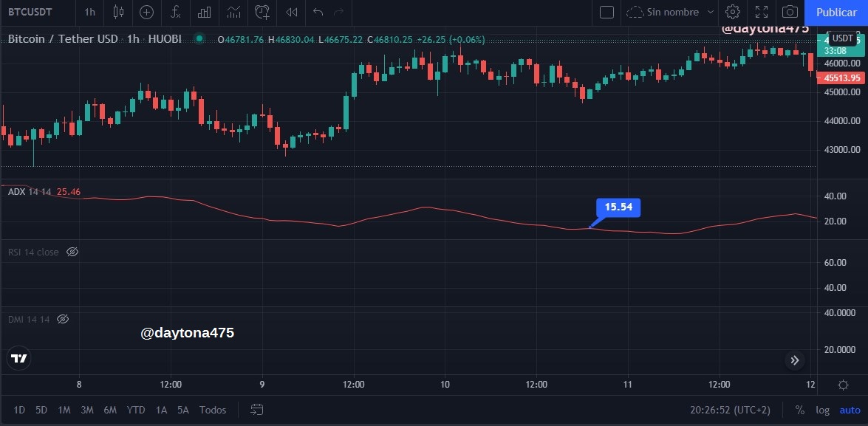
Task: Click the Publicar button
Action: [x=836, y=12]
